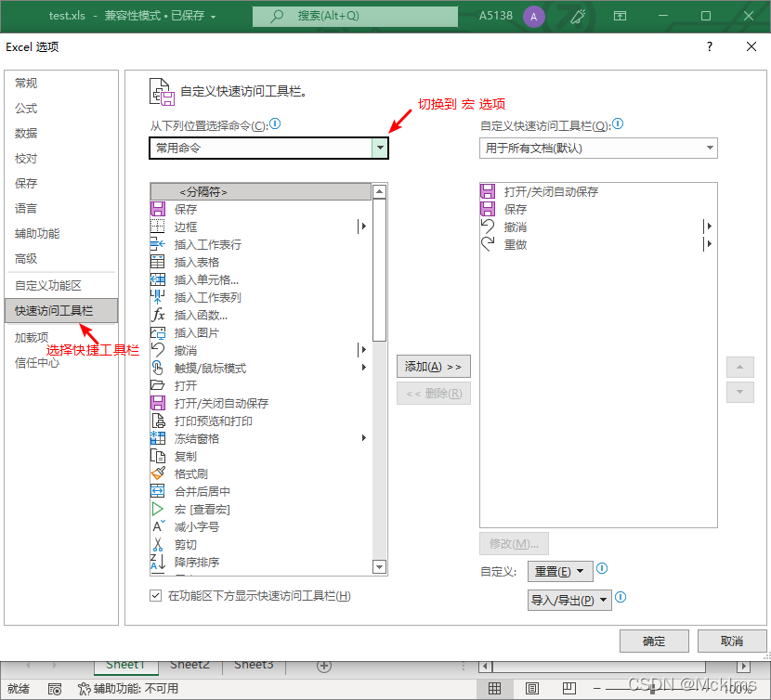This screenshot has width=771, height=700.
Task: Choose the 边框 borders icon
Action: click(x=157, y=227)
